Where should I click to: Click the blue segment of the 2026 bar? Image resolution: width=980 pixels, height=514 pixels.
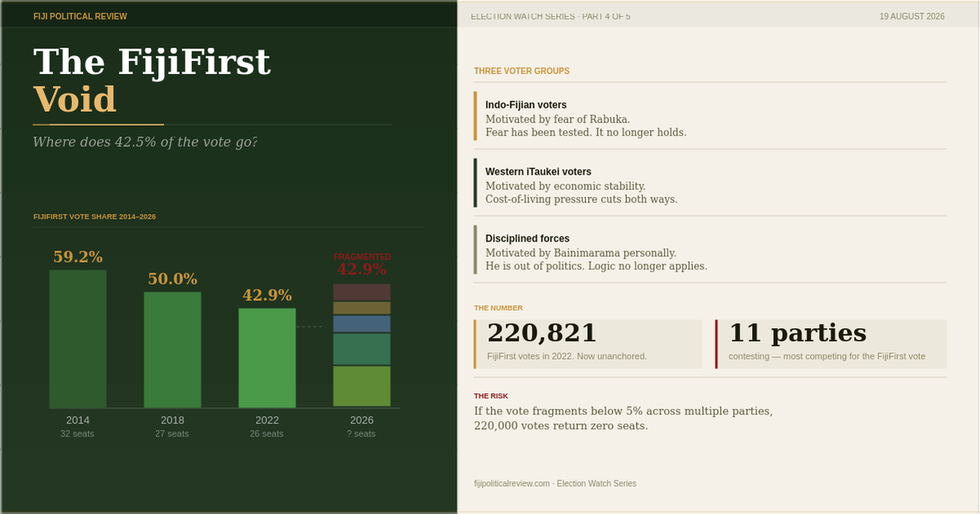[x=362, y=324]
